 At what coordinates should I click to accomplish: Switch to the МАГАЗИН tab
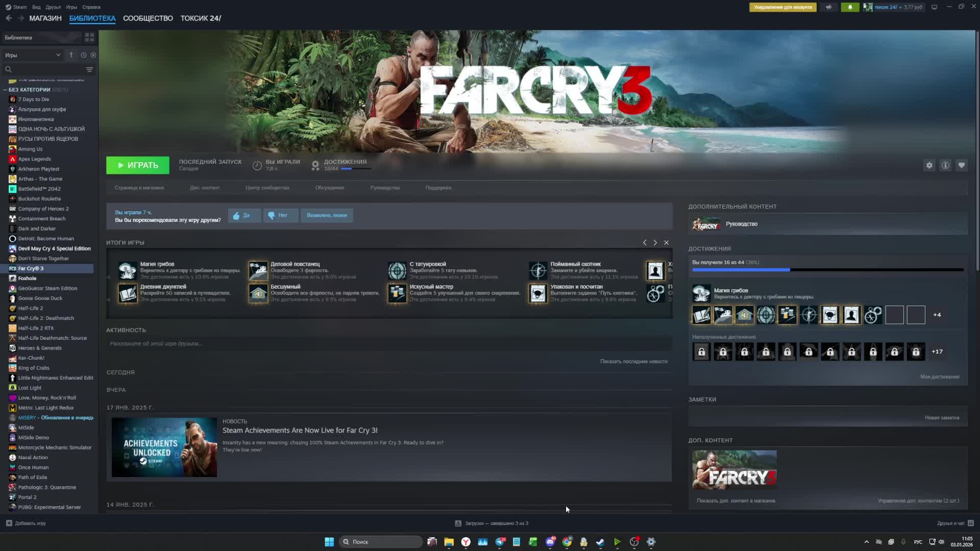pyautogui.click(x=45, y=18)
